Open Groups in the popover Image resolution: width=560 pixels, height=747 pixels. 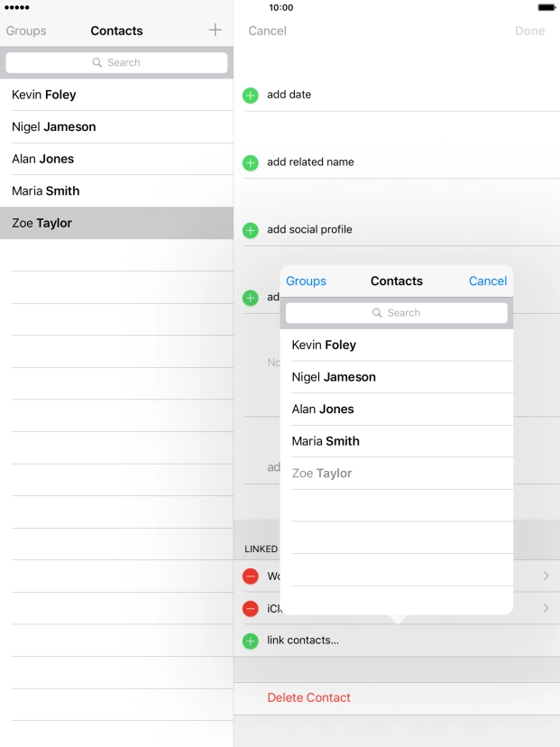point(306,281)
